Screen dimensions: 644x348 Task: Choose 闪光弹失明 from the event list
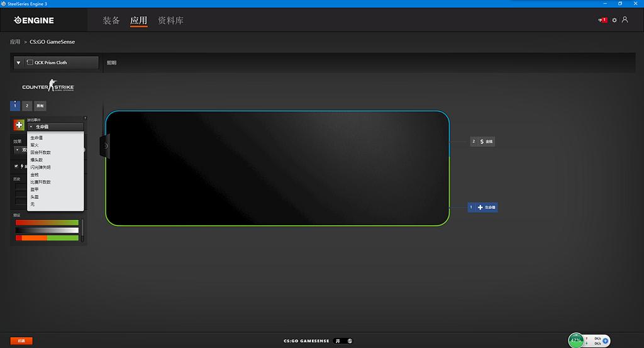[x=55, y=167]
